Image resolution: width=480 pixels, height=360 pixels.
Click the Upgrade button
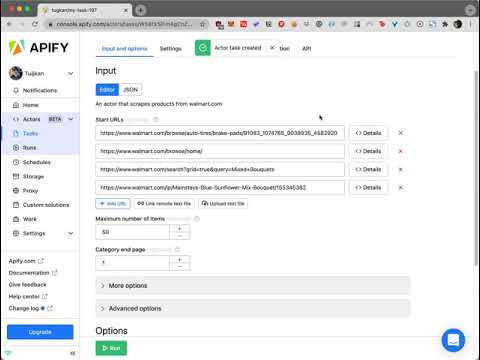click(40, 332)
